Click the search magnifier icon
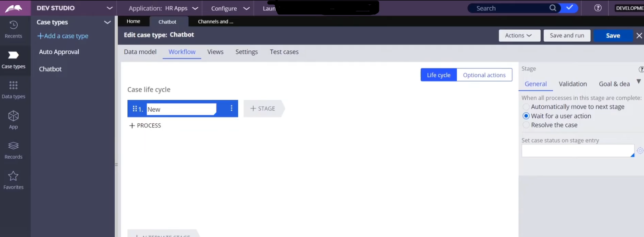The height and width of the screenshot is (237, 644). click(553, 8)
